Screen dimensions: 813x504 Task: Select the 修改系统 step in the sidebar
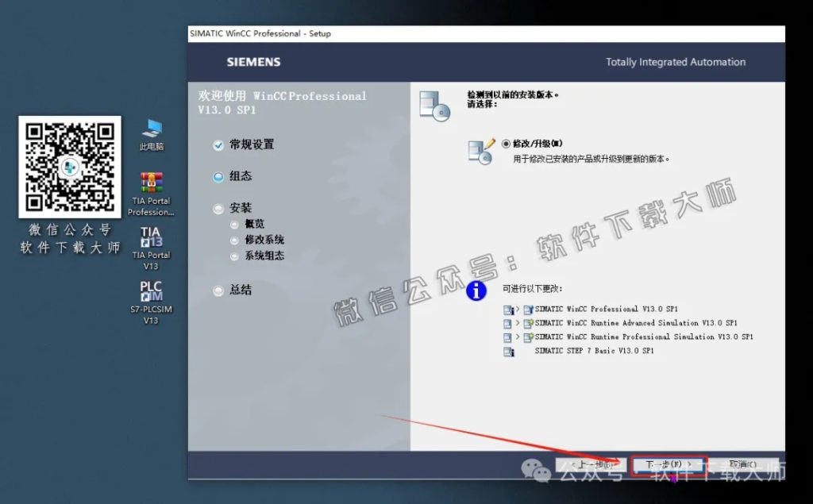click(259, 240)
